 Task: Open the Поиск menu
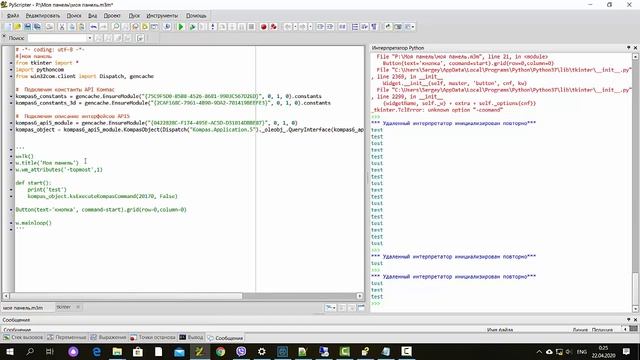point(74,16)
